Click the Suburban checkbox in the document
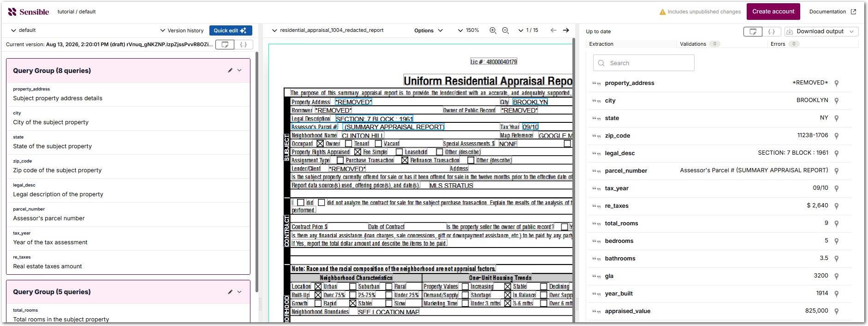The width and height of the screenshot is (868, 326). (x=353, y=287)
